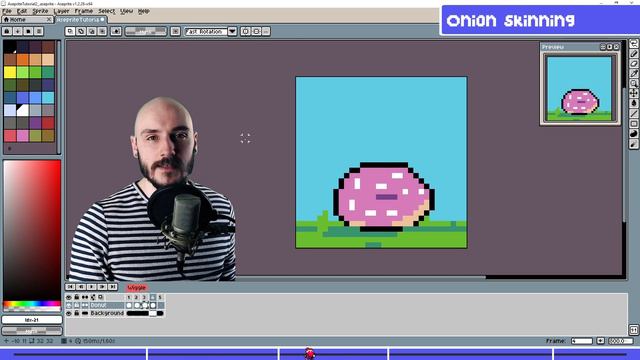
Task: Open timeline settings gear icon
Action: pyautogui.click(x=93, y=297)
